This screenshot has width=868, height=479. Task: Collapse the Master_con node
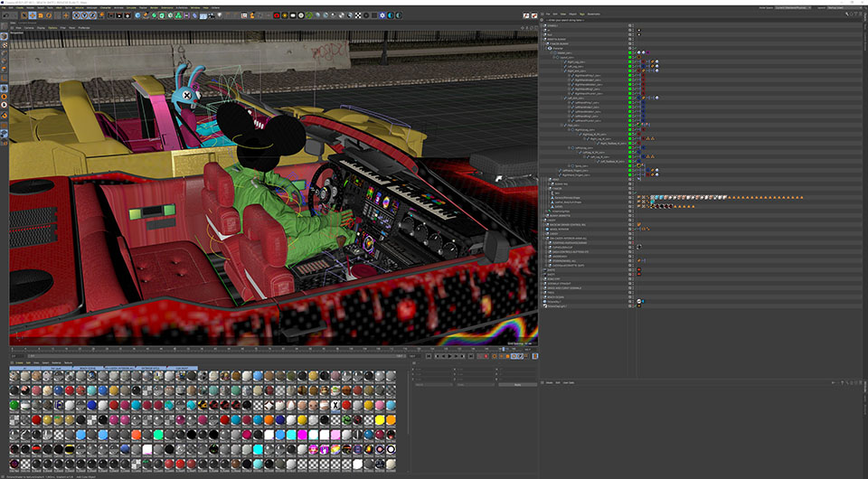[x=551, y=52]
